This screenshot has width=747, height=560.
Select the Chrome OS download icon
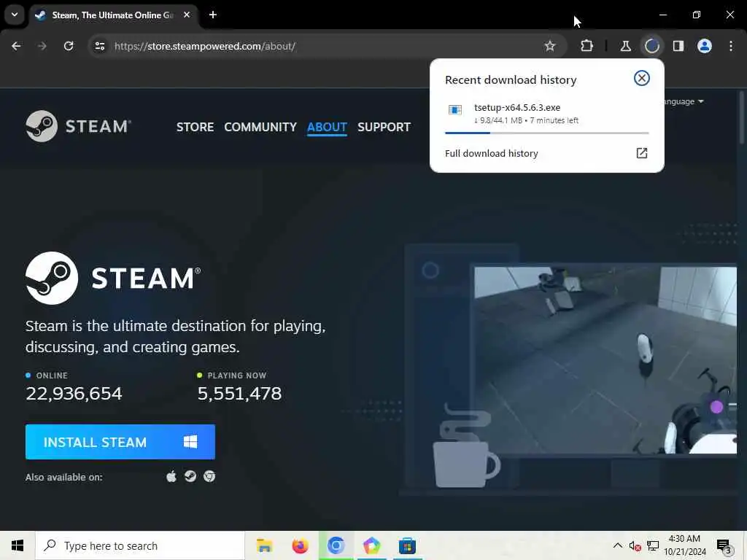209,476
